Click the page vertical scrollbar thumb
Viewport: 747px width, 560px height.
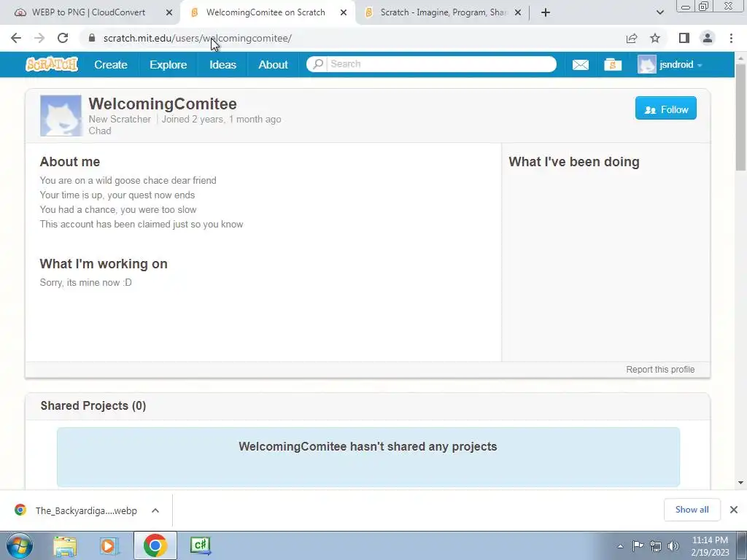[x=741, y=116]
